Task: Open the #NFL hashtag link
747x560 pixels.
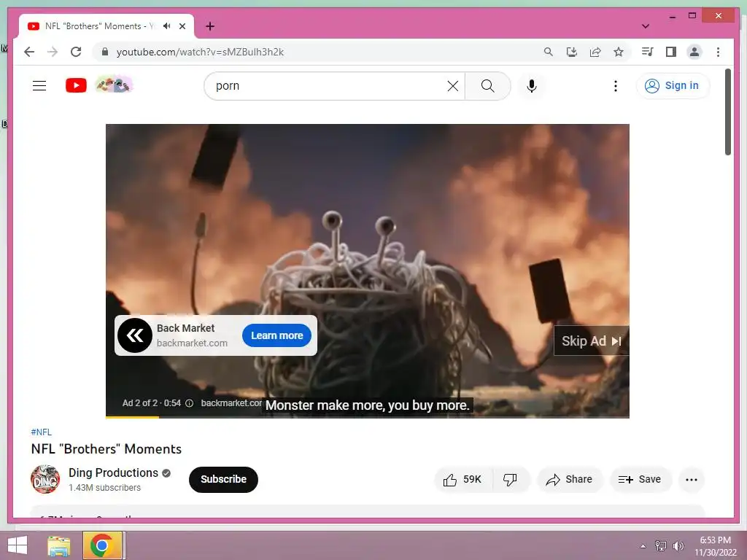Action: (41, 432)
